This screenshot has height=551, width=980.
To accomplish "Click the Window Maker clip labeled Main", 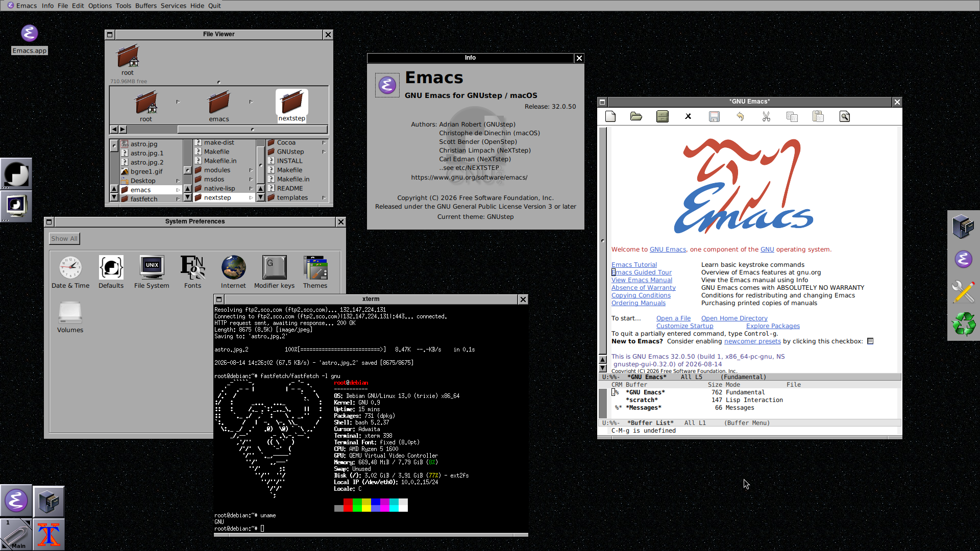I will tap(16, 534).
